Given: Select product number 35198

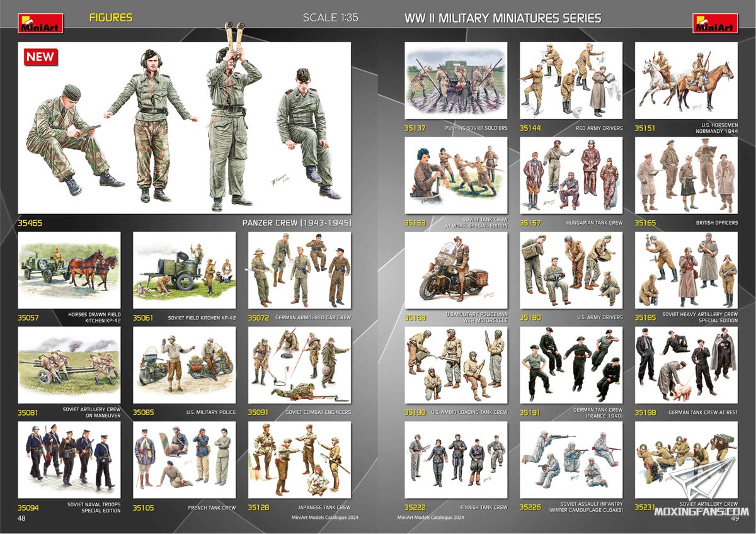Looking at the screenshot, I should point(645,413).
